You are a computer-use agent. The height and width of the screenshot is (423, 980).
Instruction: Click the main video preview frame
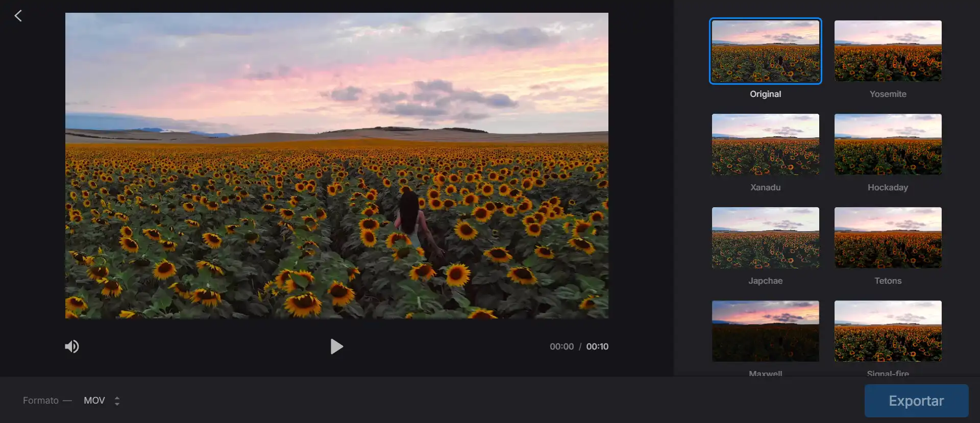coord(337,166)
